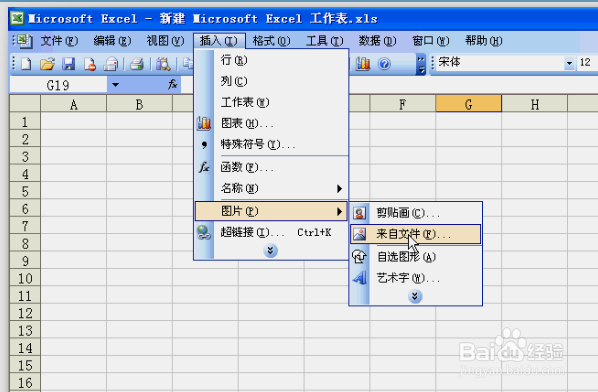Select column A header

[x=74, y=104]
